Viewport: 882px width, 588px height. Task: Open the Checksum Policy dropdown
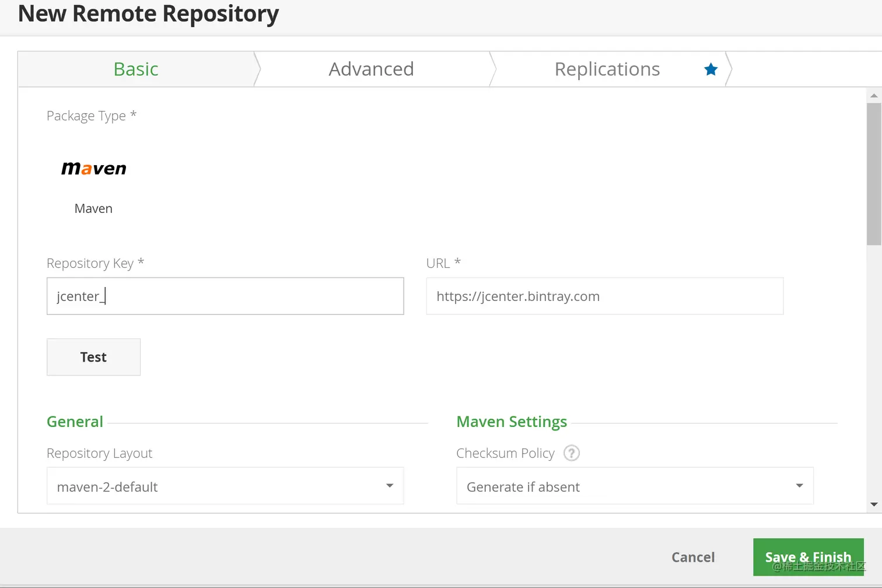tap(635, 486)
